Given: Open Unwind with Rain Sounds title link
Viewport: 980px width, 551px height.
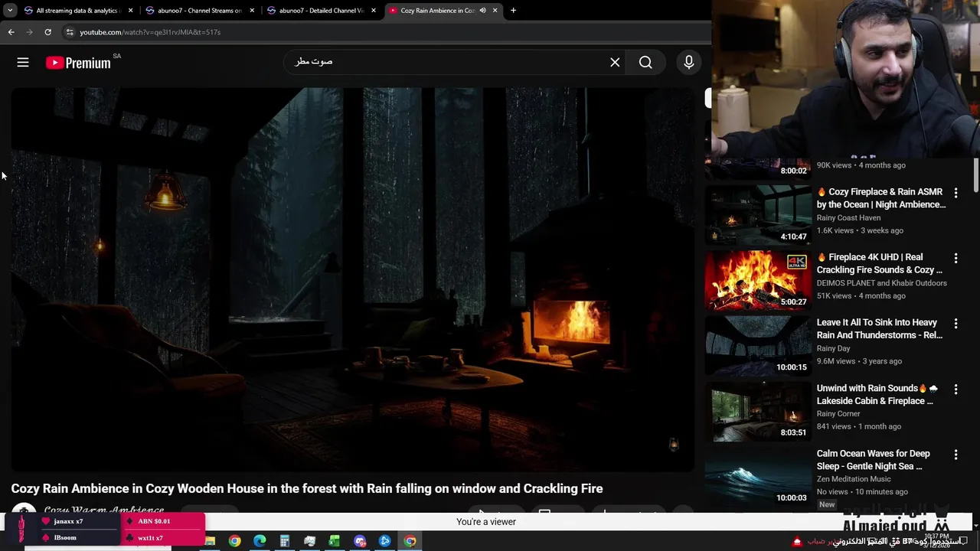Looking at the screenshot, I should [x=877, y=394].
